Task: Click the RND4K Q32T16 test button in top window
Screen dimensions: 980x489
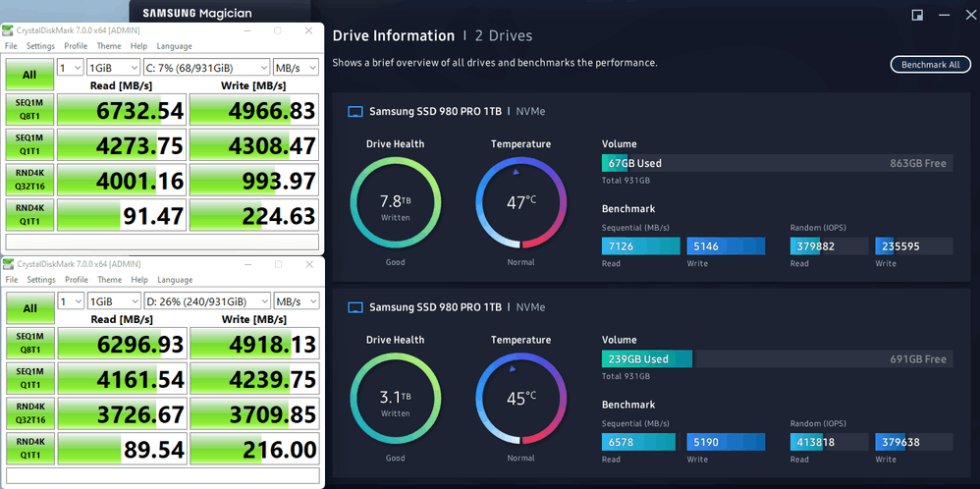Action: tap(29, 180)
